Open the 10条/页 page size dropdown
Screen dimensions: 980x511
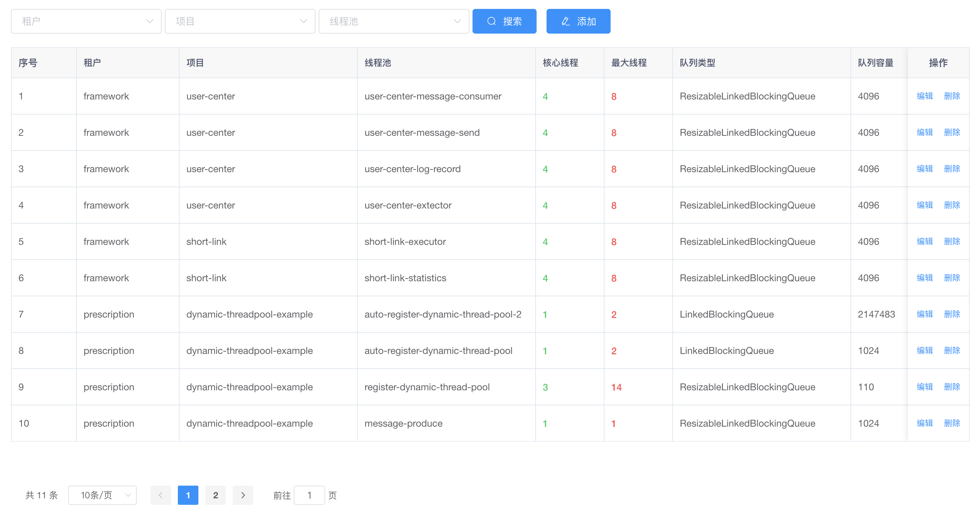[x=102, y=495]
